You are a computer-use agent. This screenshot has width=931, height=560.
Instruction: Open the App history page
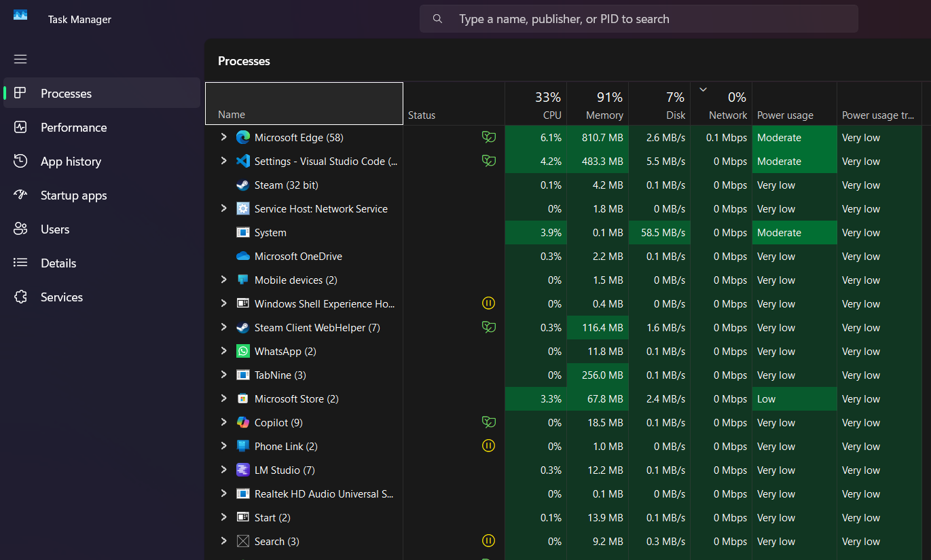tap(102, 162)
